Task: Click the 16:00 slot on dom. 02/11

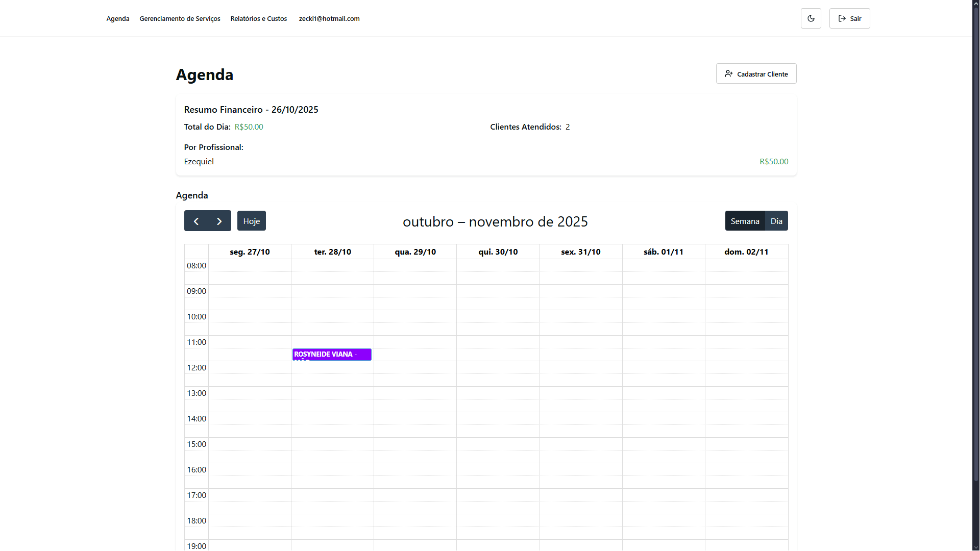Action: tap(746, 469)
